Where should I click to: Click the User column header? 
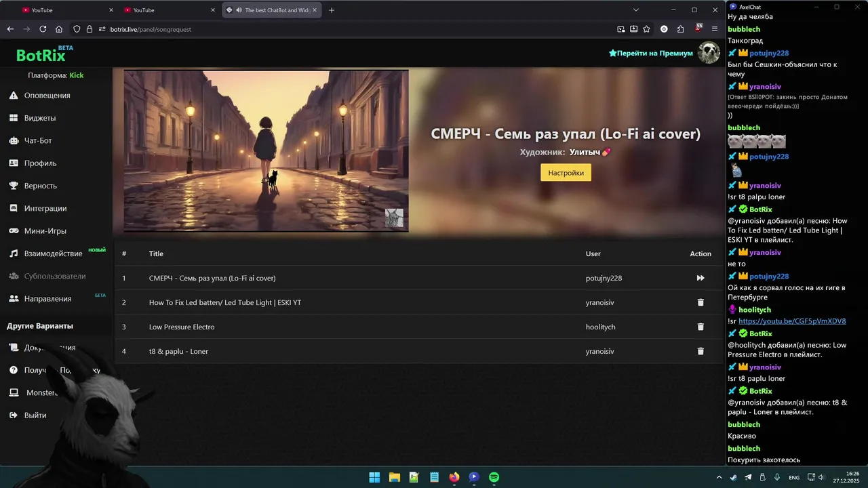(x=593, y=253)
